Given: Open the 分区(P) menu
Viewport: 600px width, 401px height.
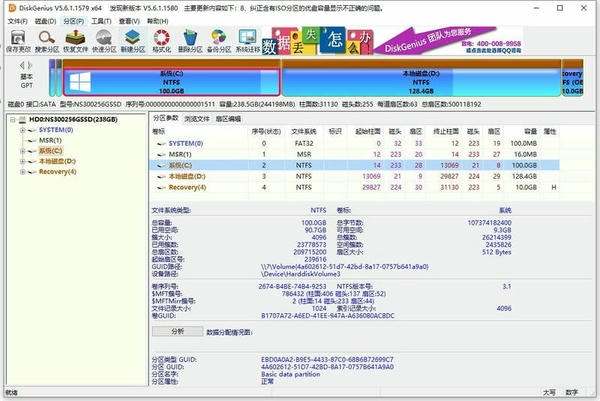Looking at the screenshot, I should click(x=73, y=21).
